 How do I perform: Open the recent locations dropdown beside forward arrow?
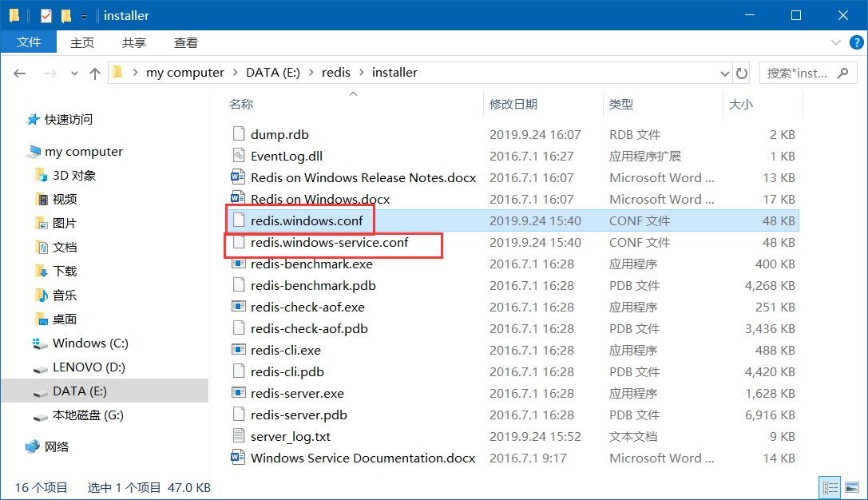[73, 73]
